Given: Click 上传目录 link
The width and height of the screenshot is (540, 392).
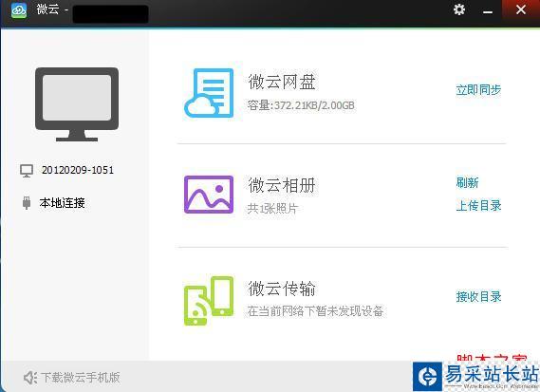Looking at the screenshot, I should click(x=478, y=206).
